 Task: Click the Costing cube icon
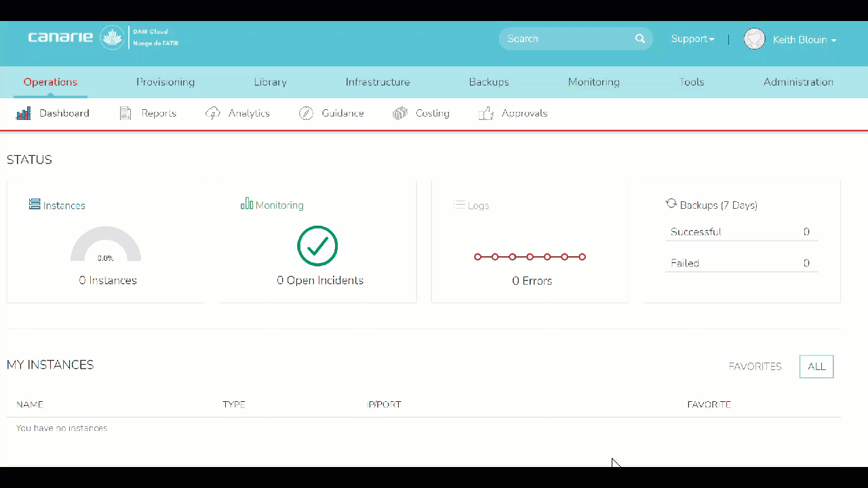point(400,113)
